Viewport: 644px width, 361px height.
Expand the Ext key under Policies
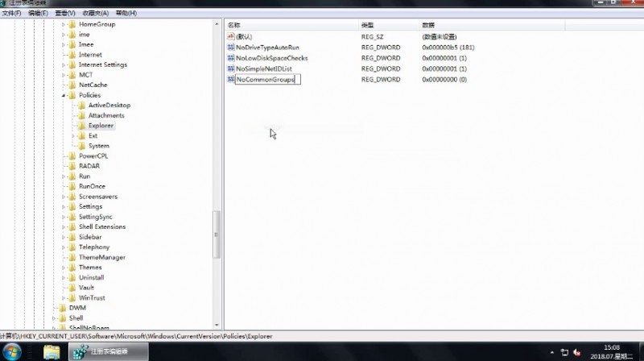(x=73, y=136)
